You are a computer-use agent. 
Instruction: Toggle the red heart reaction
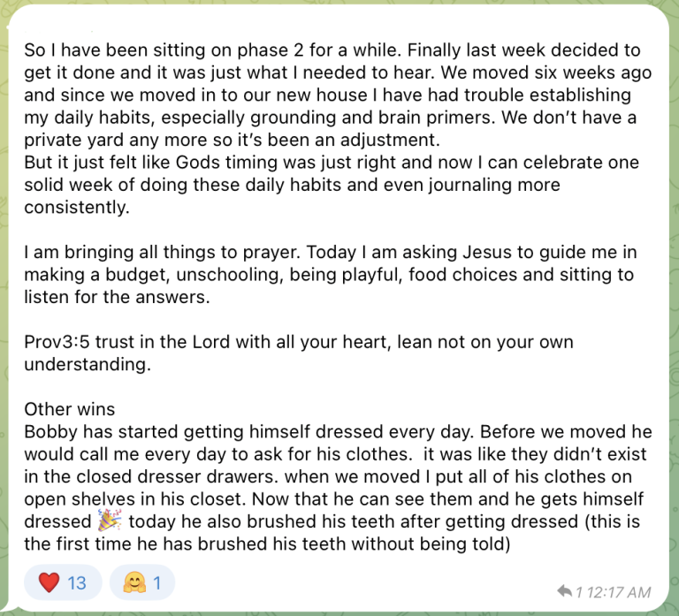[63, 582]
